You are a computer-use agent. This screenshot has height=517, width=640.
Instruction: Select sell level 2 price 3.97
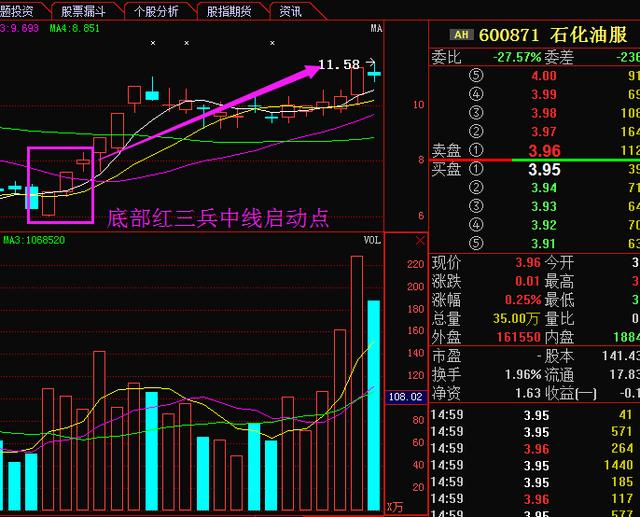point(544,132)
